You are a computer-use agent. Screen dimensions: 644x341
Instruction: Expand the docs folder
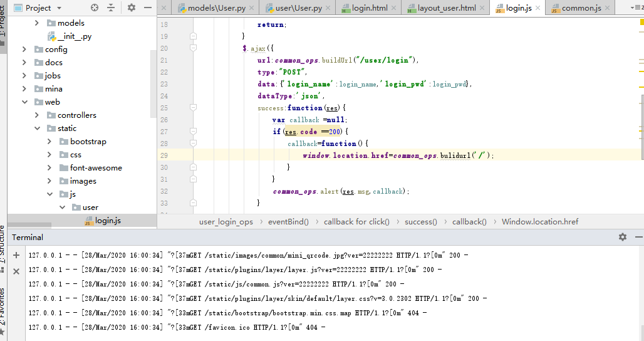[x=24, y=63]
